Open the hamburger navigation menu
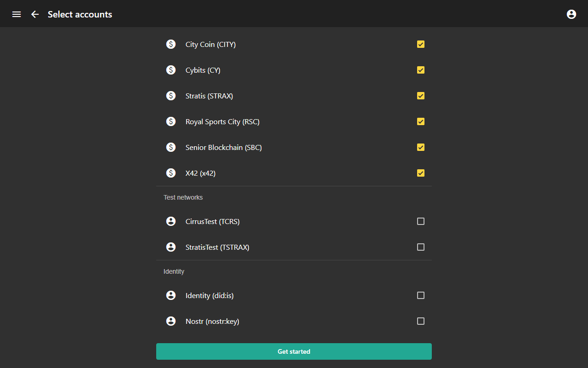This screenshot has height=368, width=588. click(17, 14)
